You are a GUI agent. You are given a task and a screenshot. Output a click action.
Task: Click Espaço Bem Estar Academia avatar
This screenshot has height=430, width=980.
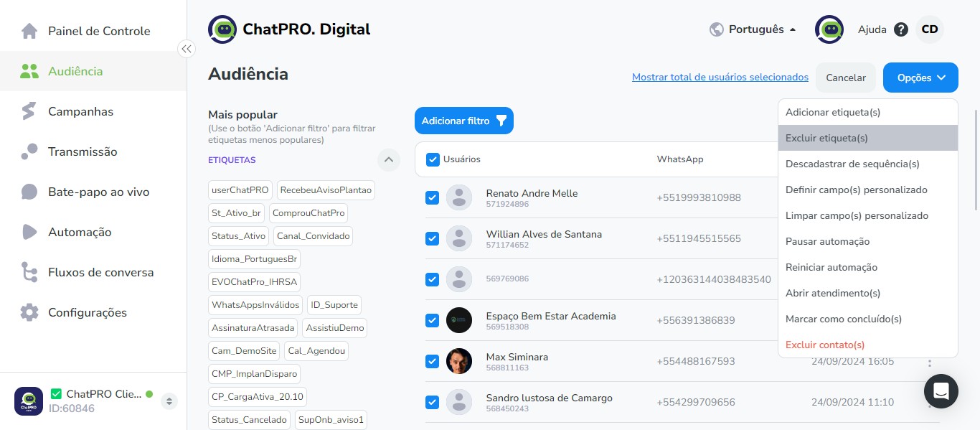click(459, 320)
